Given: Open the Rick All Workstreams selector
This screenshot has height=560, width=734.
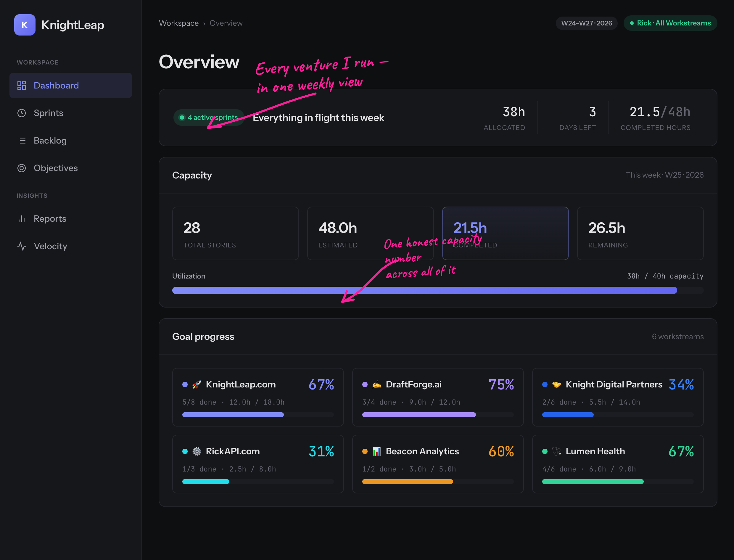Looking at the screenshot, I should pos(670,23).
